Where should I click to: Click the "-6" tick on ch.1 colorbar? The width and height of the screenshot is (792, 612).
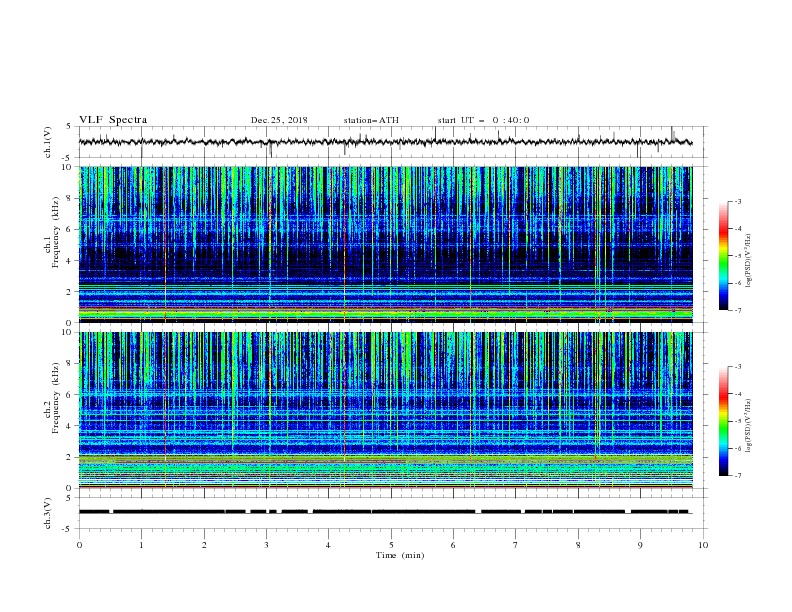click(x=737, y=283)
